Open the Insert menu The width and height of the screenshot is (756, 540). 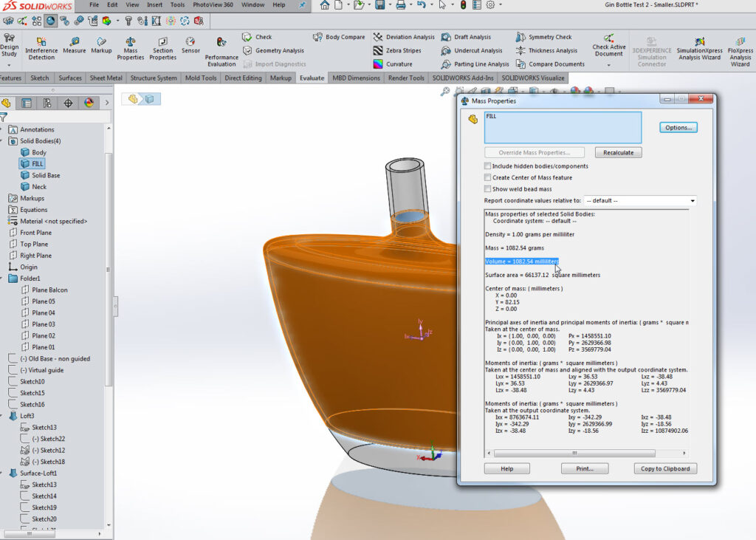click(x=155, y=4)
